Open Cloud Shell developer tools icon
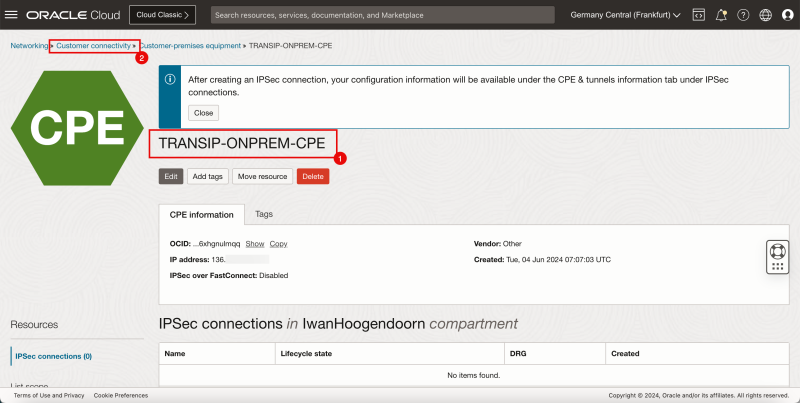800x403 pixels. pyautogui.click(x=698, y=15)
